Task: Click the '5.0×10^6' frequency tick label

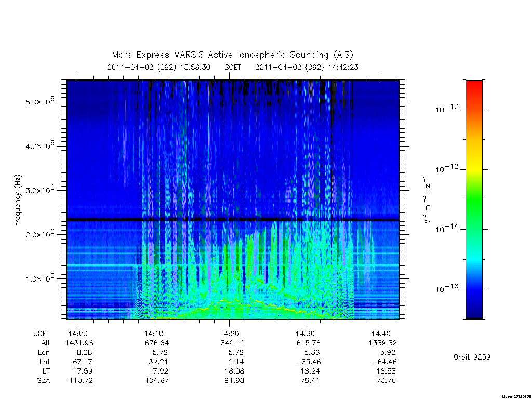Action: tap(40, 101)
